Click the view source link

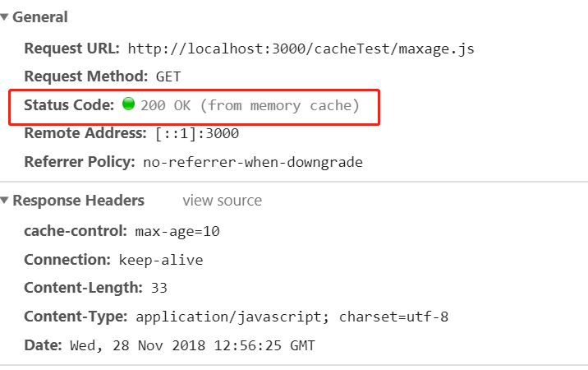(x=222, y=201)
